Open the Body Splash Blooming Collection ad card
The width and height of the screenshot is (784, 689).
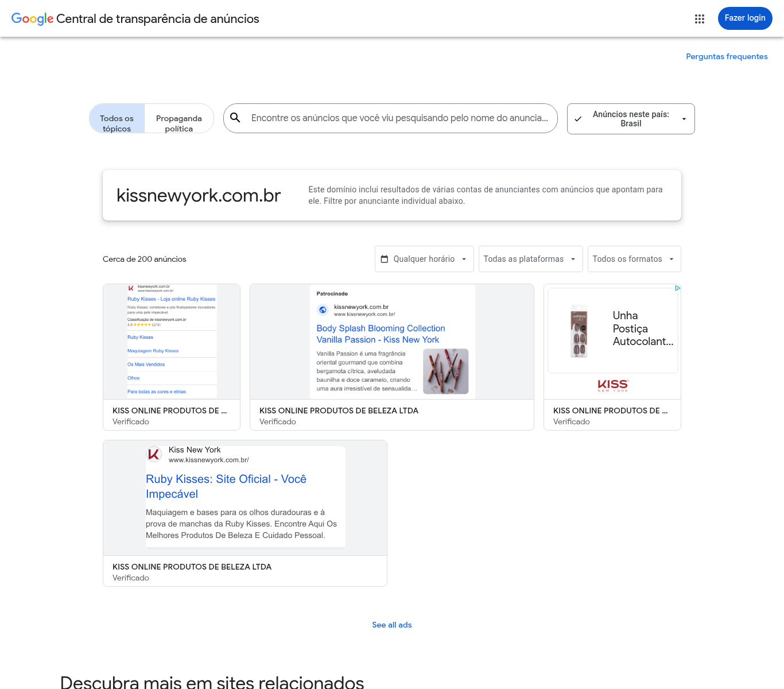pyautogui.click(x=392, y=357)
